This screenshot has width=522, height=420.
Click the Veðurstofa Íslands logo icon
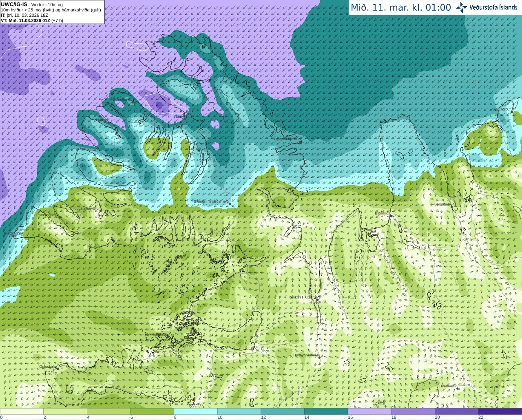462,7
